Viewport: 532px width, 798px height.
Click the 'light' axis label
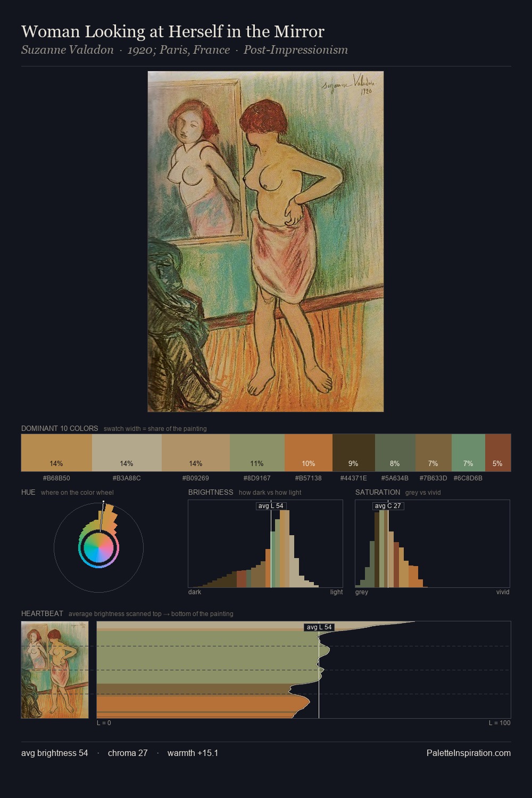tap(336, 592)
